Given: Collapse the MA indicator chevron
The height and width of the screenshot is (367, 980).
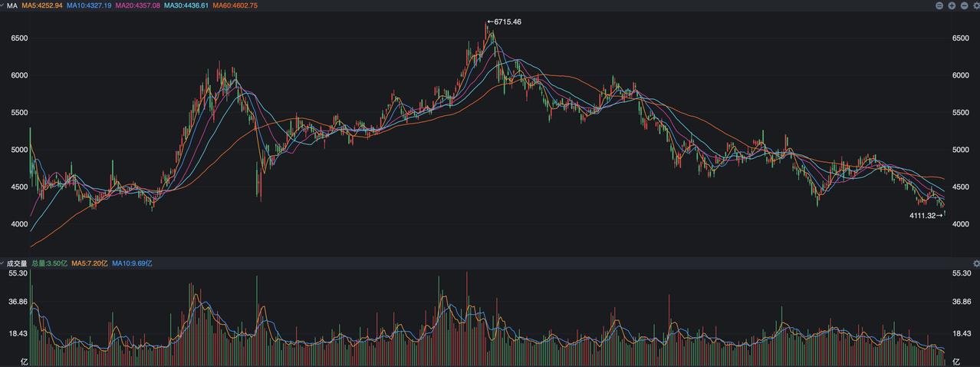Looking at the screenshot, I should click(3, 5).
